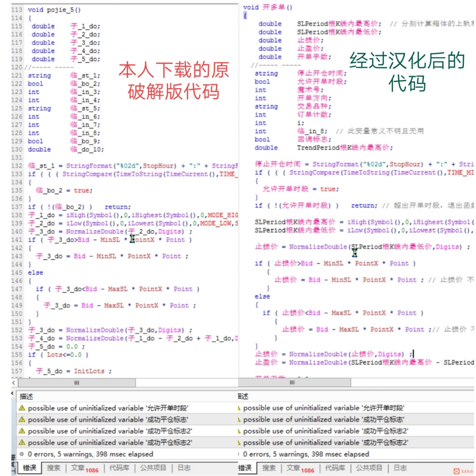The height and width of the screenshot is (476, 476).
Task: Click the warning icon beside left '允许开单时段' message
Action: click(22, 408)
